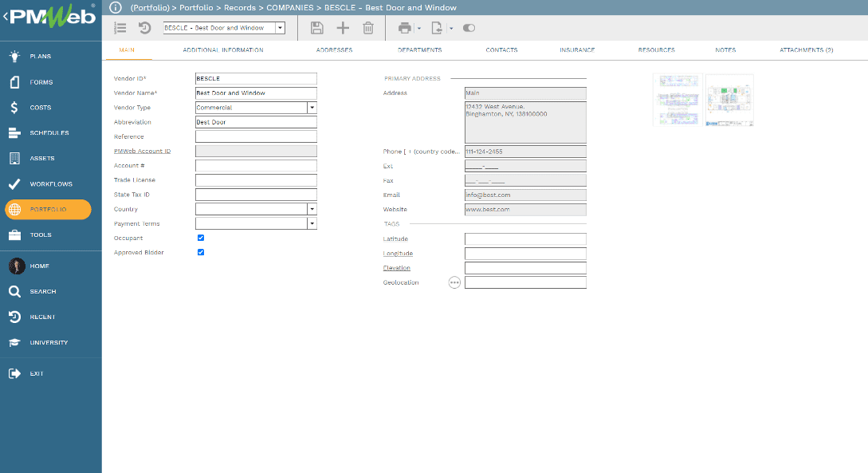Expand the Payment Terms dropdown
Viewport: 868px width, 473px height.
[x=312, y=223]
